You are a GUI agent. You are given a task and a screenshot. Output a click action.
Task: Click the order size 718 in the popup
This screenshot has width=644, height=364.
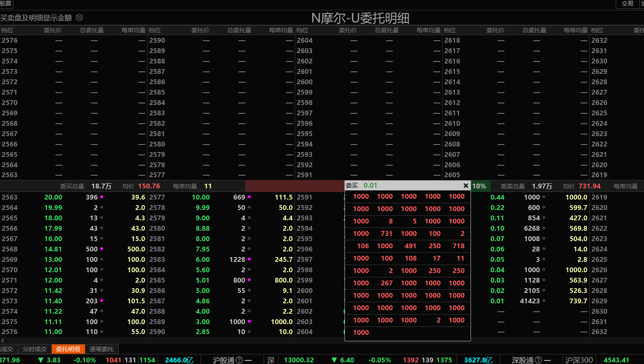pyautogui.click(x=459, y=246)
